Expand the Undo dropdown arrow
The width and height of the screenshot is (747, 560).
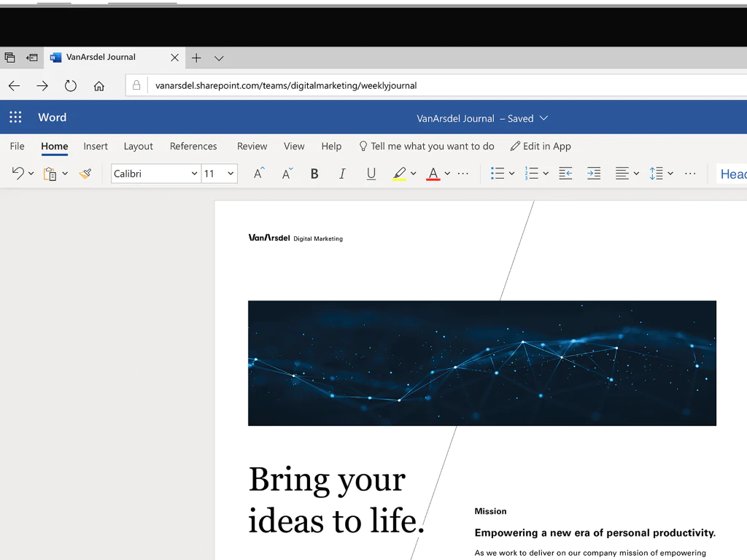pos(31,174)
